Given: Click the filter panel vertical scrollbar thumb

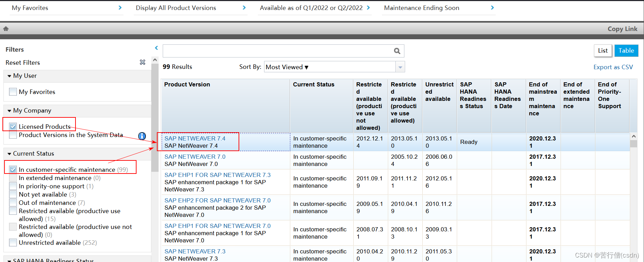Looking at the screenshot, I should coord(155,117).
